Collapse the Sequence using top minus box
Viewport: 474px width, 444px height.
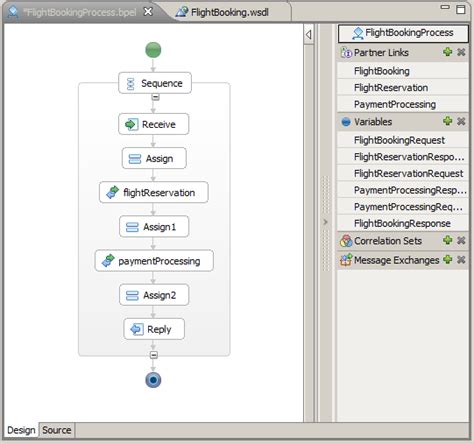[x=155, y=97]
